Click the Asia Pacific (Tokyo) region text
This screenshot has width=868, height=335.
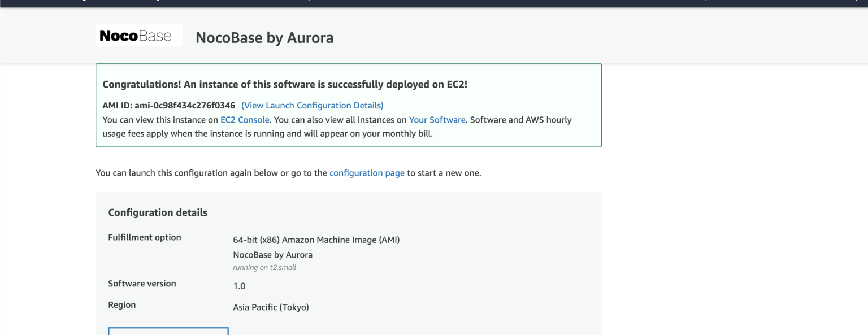pyautogui.click(x=271, y=307)
